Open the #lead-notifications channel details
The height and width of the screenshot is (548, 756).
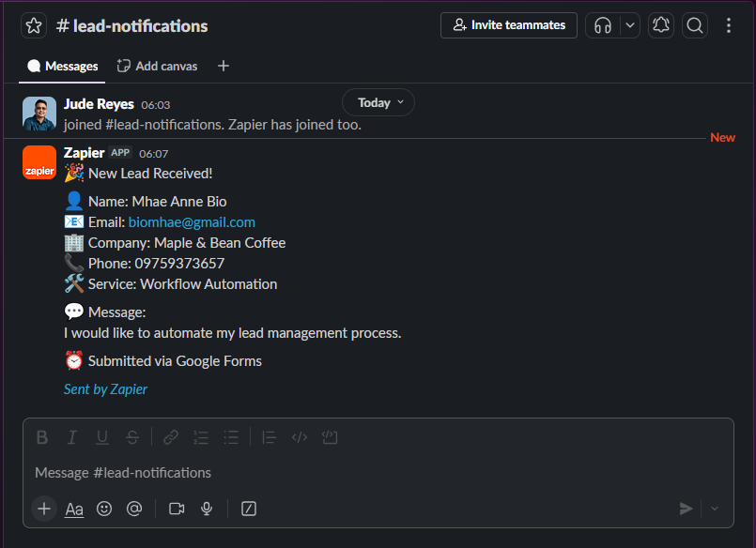point(131,26)
